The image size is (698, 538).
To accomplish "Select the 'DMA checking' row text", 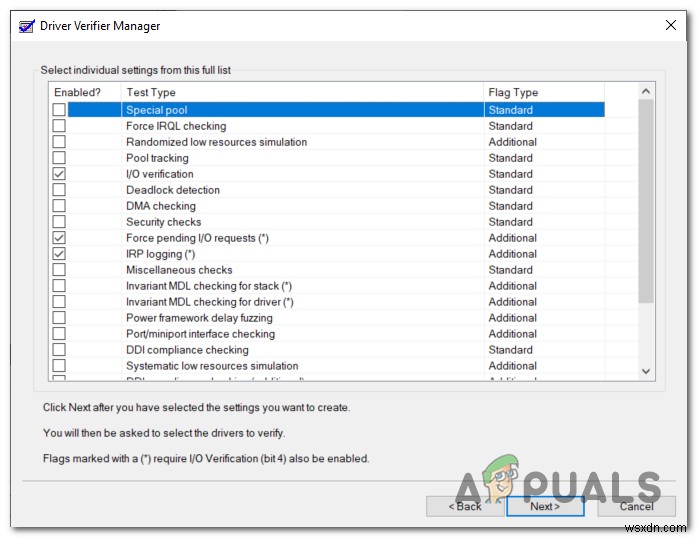I will click(161, 206).
